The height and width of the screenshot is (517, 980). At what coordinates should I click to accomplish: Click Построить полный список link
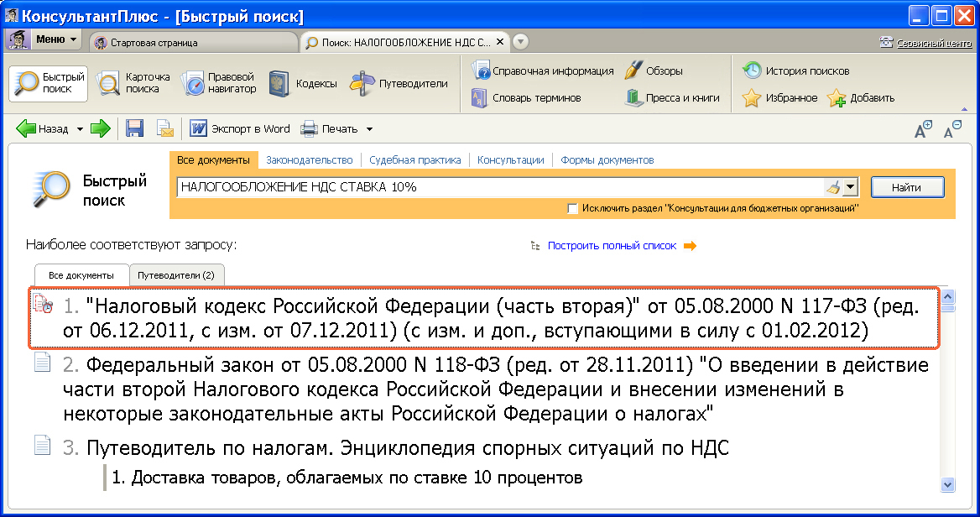pos(612,246)
